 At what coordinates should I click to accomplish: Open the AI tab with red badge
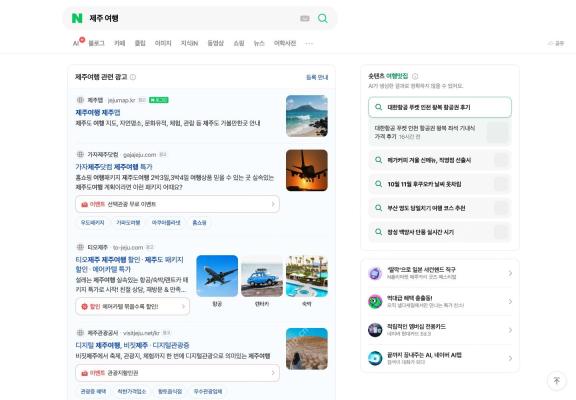[x=77, y=43]
